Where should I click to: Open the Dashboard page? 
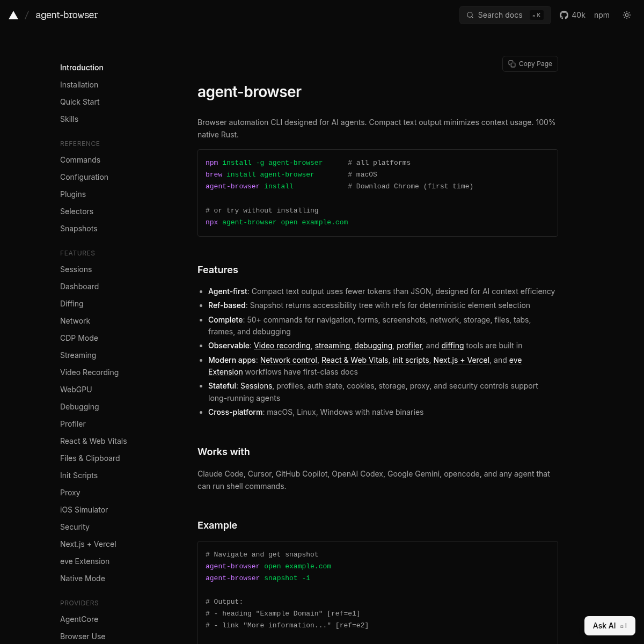point(79,287)
